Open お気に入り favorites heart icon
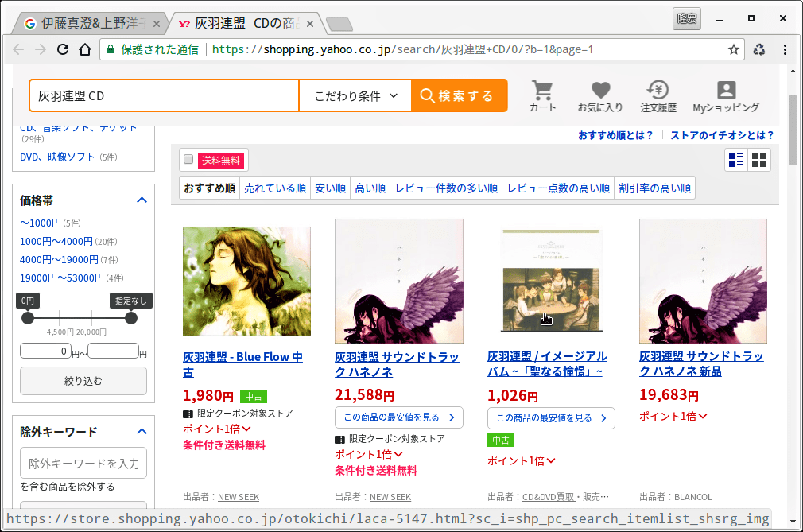 click(x=600, y=95)
